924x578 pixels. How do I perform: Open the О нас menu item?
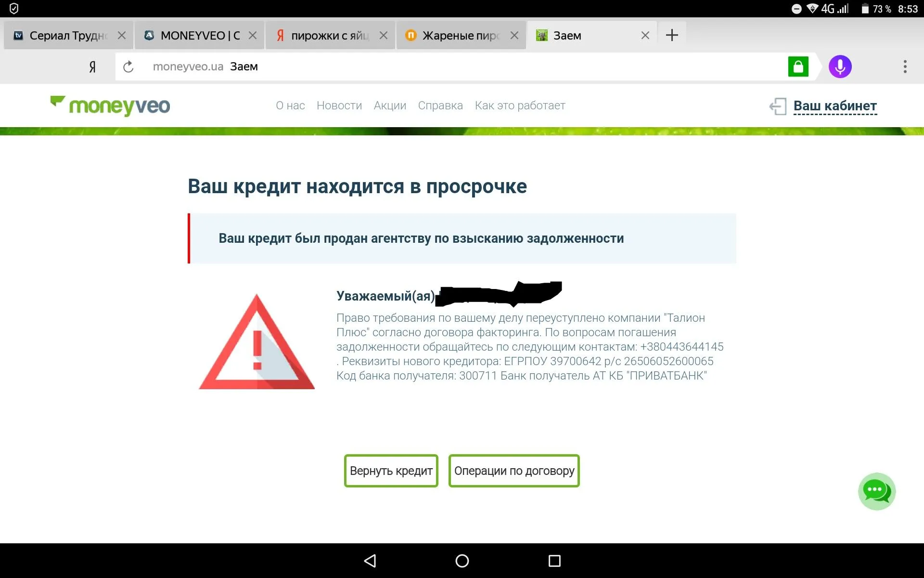pyautogui.click(x=290, y=105)
